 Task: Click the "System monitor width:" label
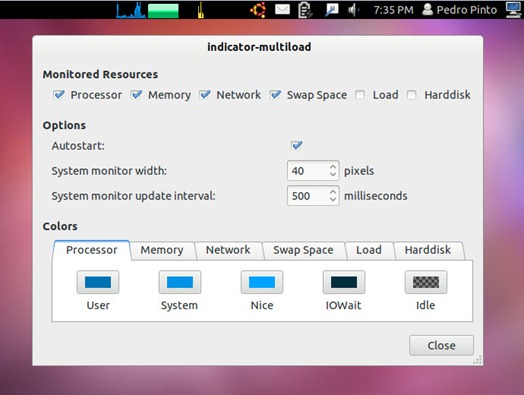tap(109, 171)
